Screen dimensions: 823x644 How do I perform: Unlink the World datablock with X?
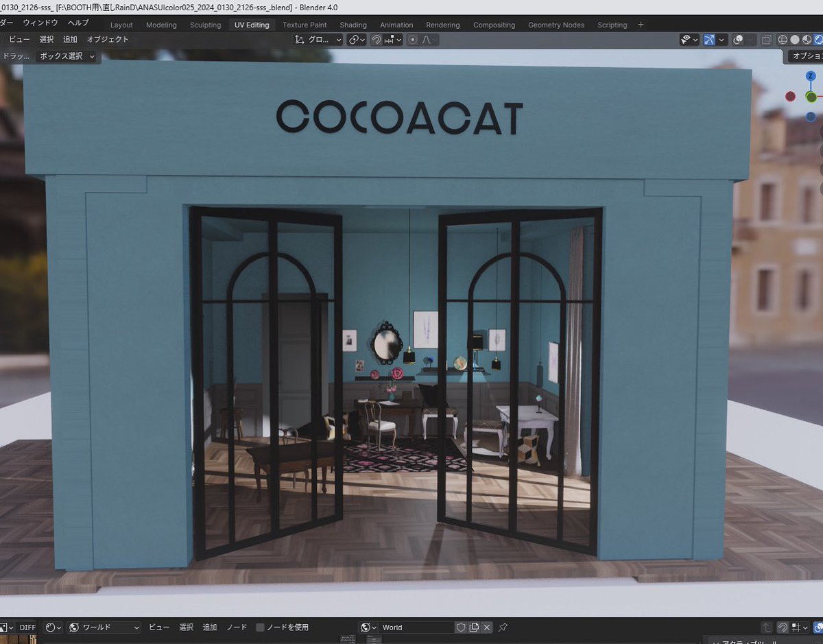click(x=487, y=627)
